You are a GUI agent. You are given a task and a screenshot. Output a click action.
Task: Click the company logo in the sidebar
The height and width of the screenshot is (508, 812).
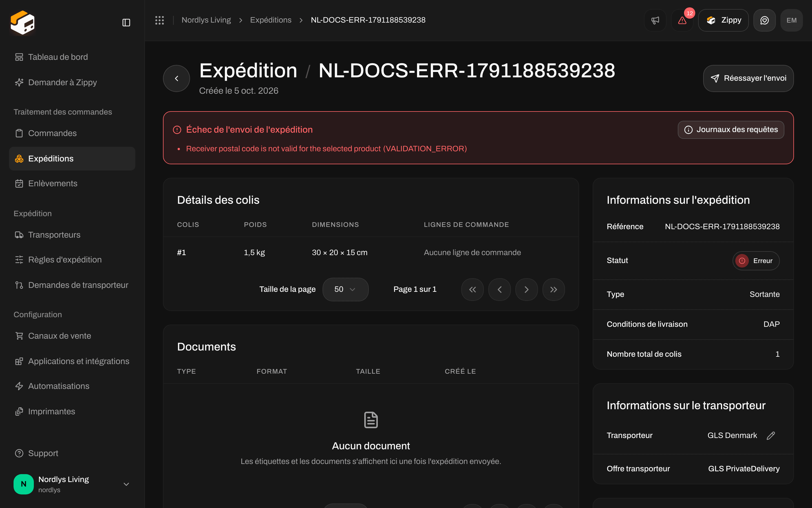pos(23,23)
